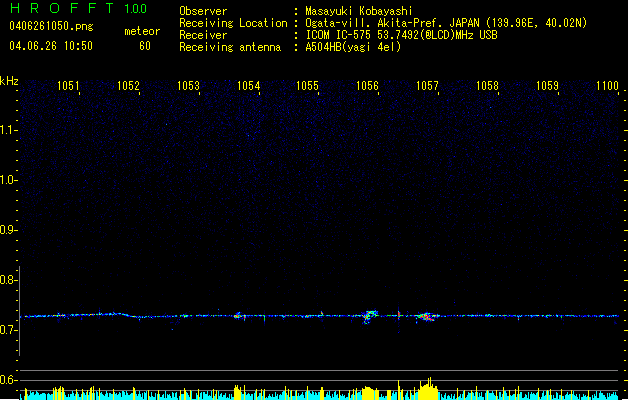
Task: Click the 1054 time axis marker
Action: click(x=248, y=86)
